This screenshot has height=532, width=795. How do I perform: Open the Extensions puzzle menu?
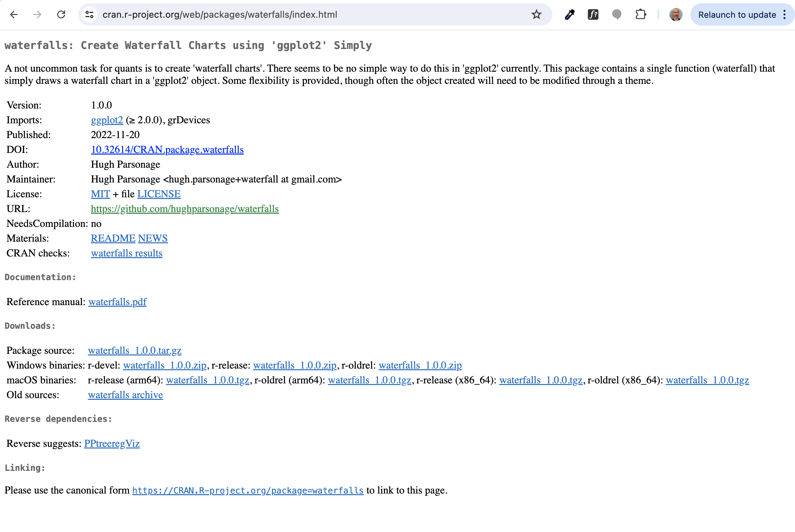point(640,14)
